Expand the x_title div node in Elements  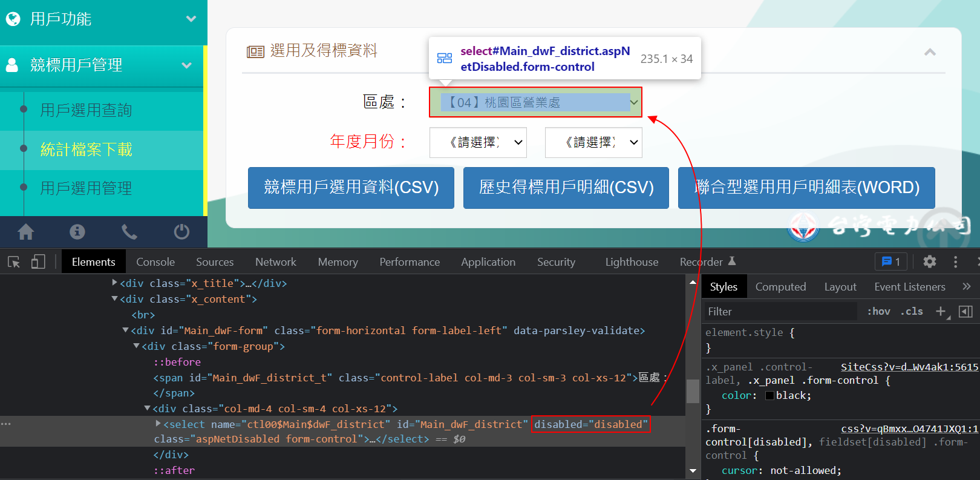pyautogui.click(x=115, y=283)
